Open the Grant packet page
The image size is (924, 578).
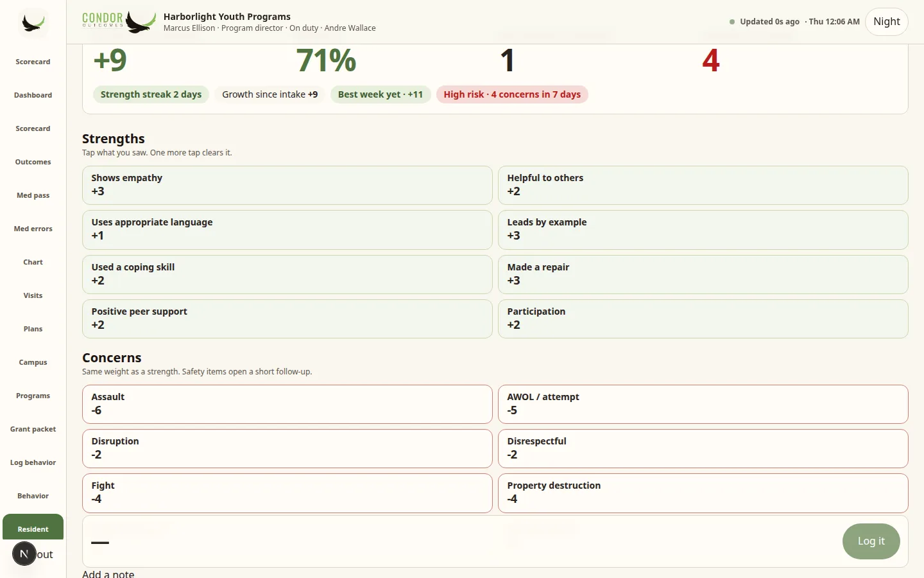33,429
